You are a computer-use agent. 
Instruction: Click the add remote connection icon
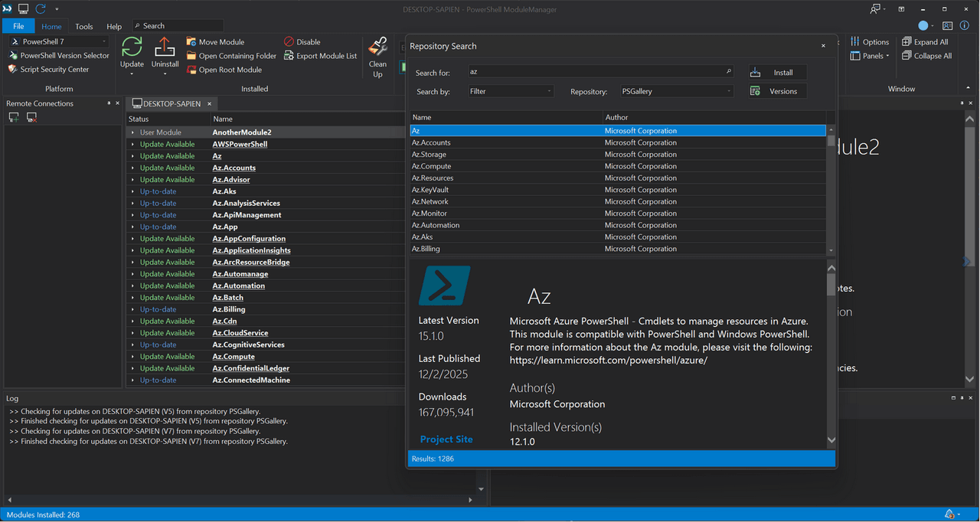click(x=14, y=117)
